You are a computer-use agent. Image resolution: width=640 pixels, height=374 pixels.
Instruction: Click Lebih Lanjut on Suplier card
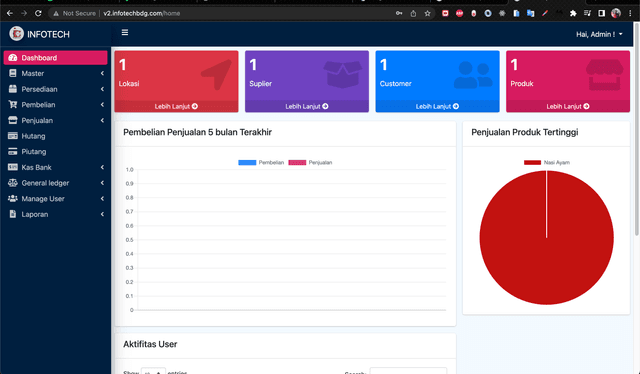point(307,106)
